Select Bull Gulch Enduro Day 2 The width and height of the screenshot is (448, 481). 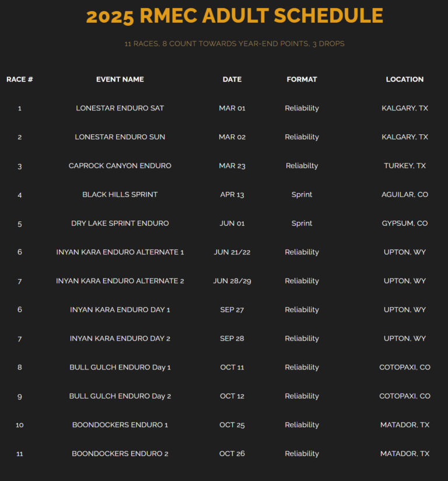120,396
